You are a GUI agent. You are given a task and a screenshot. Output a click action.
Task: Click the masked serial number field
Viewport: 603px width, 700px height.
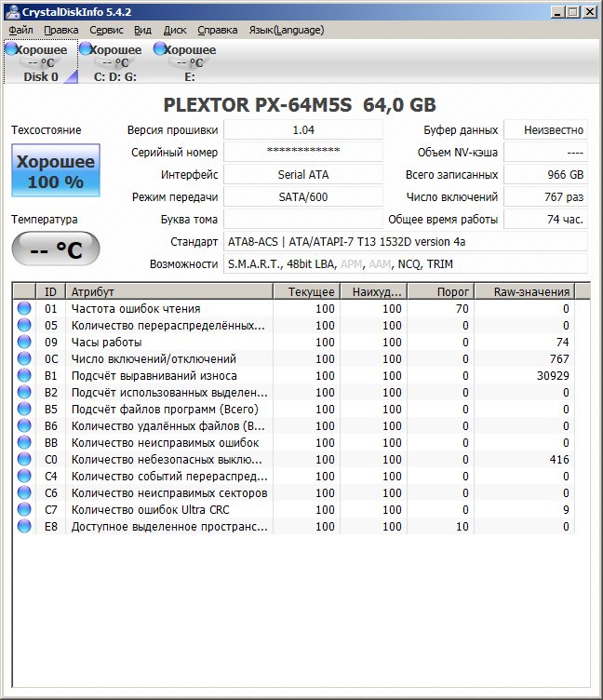coord(303,153)
